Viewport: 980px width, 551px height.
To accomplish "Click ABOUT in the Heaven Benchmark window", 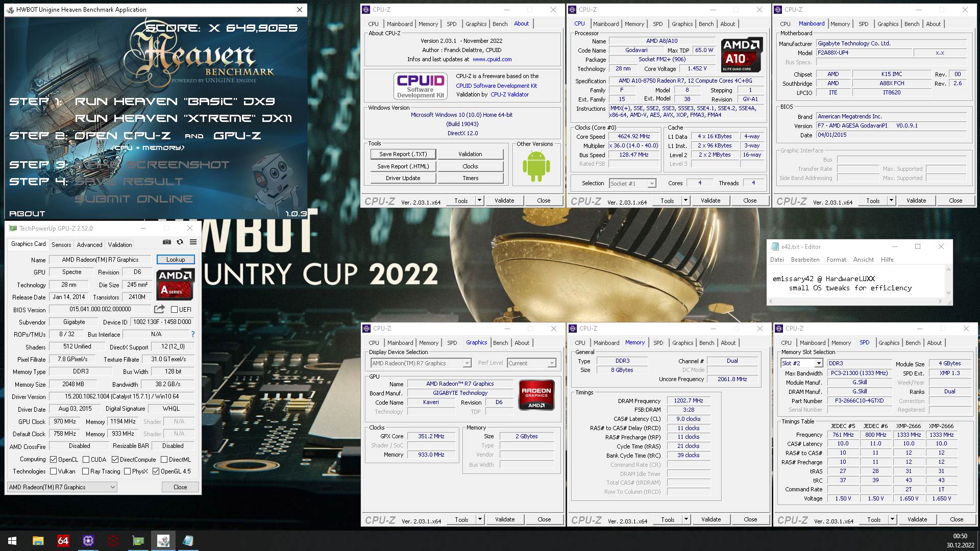I will pyautogui.click(x=27, y=214).
